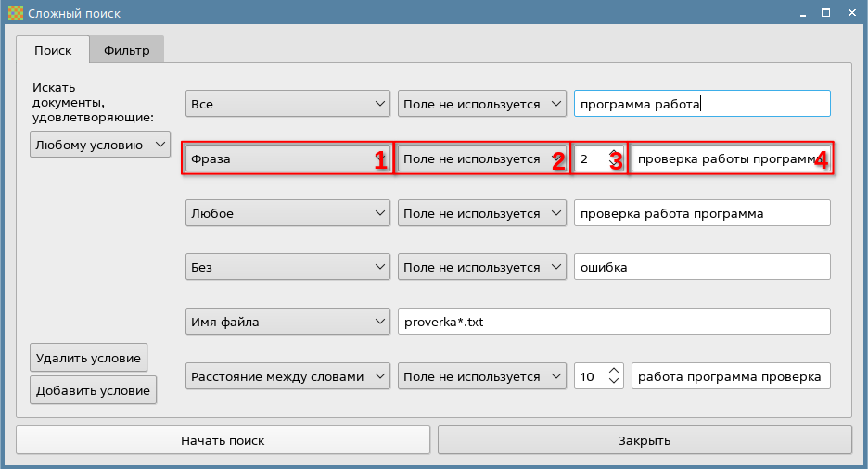Click the Удалить условие button
Image resolution: width=868 pixels, height=469 pixels.
pos(88,358)
